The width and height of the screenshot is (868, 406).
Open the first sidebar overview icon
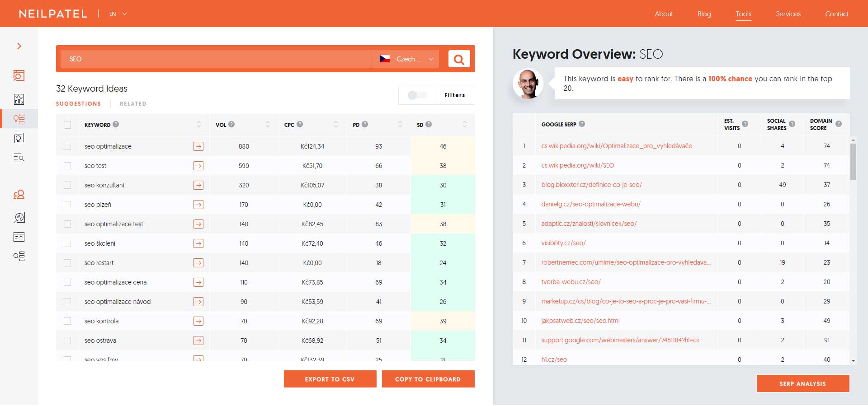pos(19,75)
